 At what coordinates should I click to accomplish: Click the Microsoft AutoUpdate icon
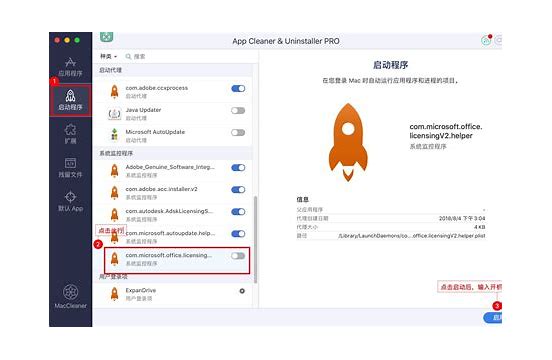pyautogui.click(x=114, y=135)
